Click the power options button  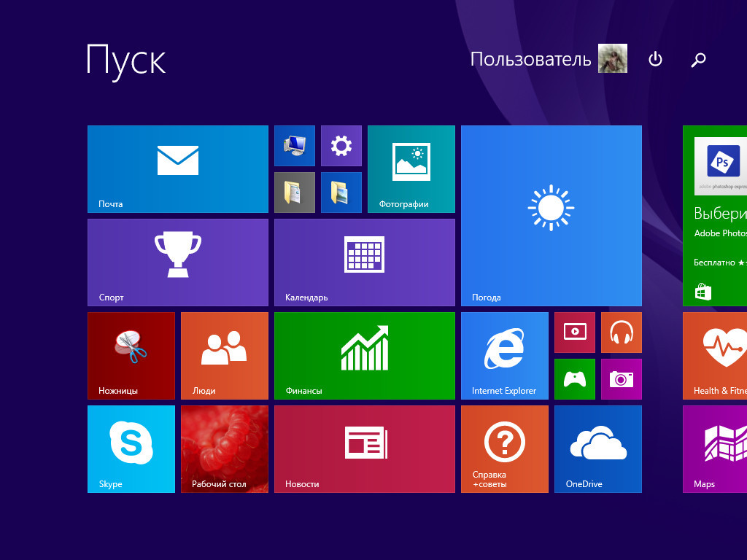coord(655,59)
